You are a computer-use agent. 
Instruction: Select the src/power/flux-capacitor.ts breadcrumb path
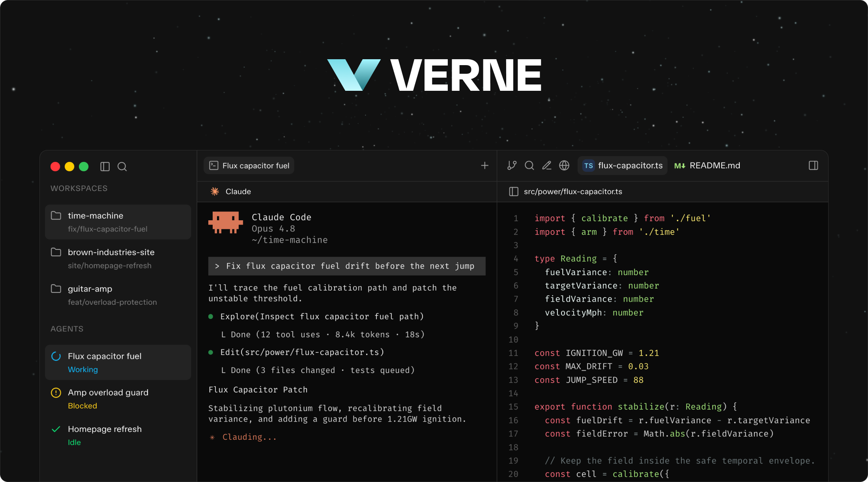573,191
